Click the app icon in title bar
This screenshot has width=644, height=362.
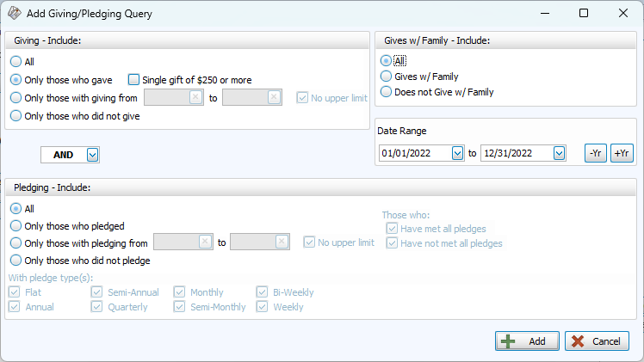[14, 13]
